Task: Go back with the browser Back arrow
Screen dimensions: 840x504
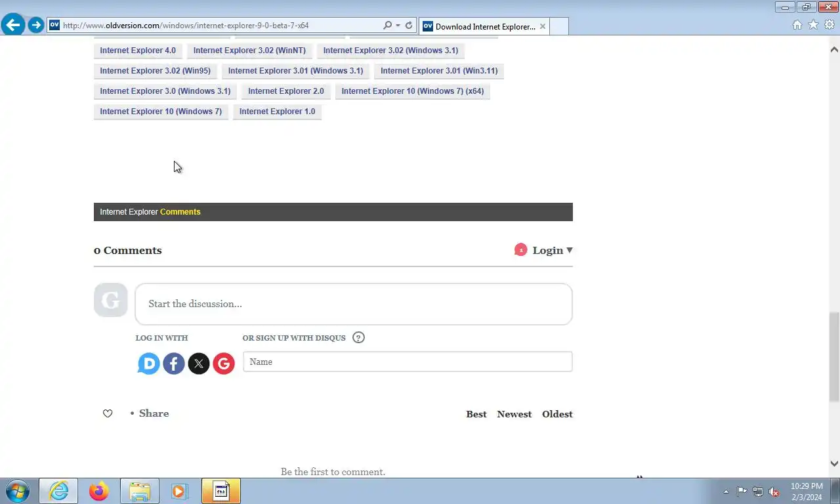Action: [13, 26]
